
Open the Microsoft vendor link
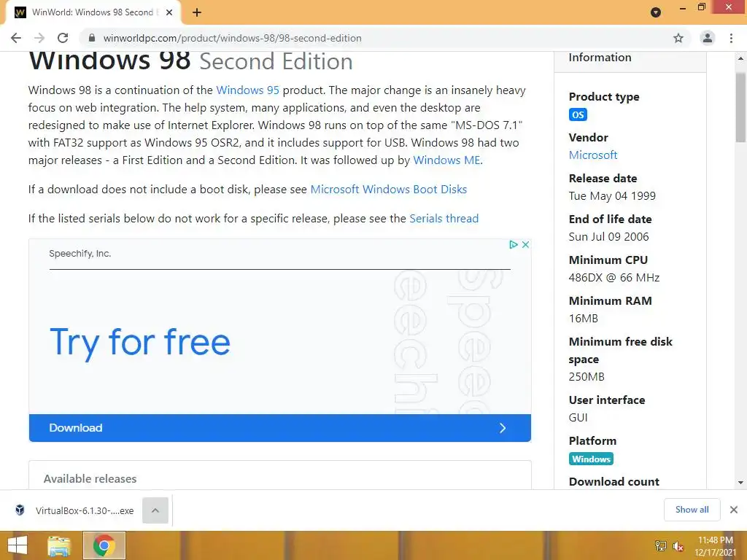pos(592,155)
